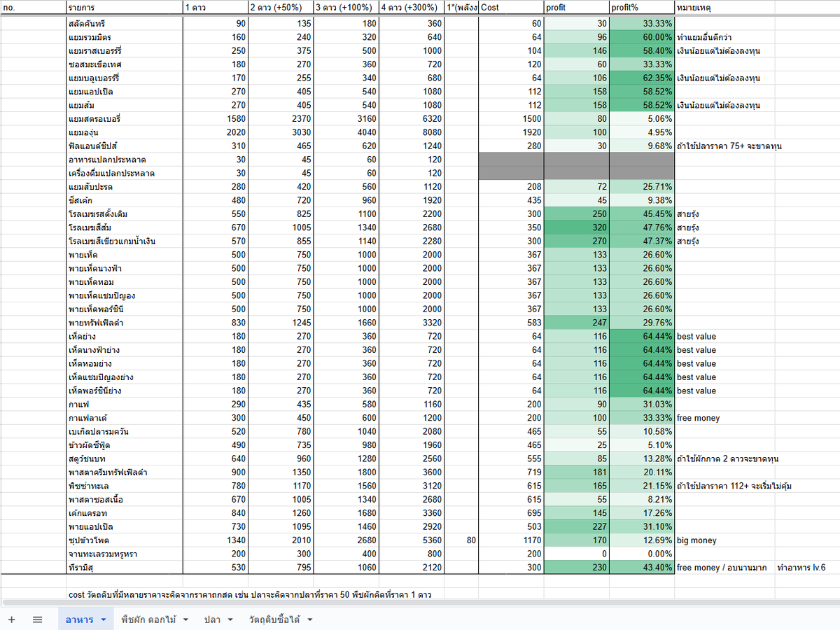
Task: Click the สลัดคันทรี item cell
Action: [125, 23]
